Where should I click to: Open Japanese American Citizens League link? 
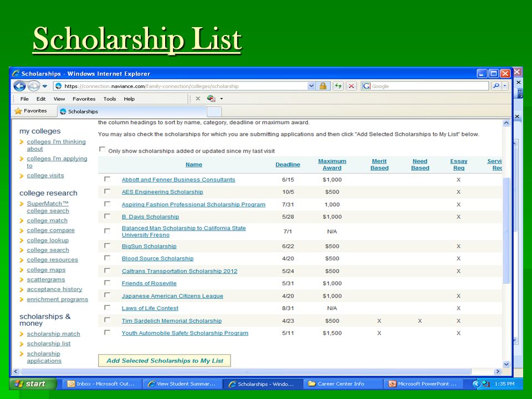pos(172,296)
